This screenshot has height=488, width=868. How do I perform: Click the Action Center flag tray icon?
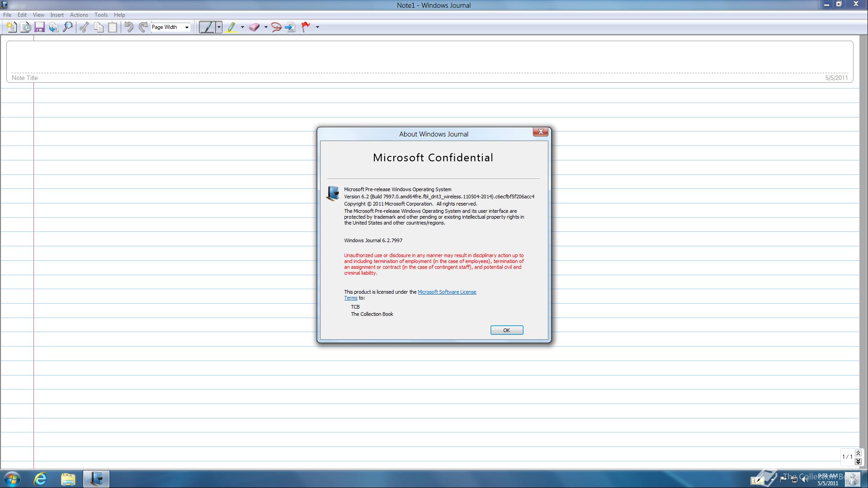(x=783, y=479)
